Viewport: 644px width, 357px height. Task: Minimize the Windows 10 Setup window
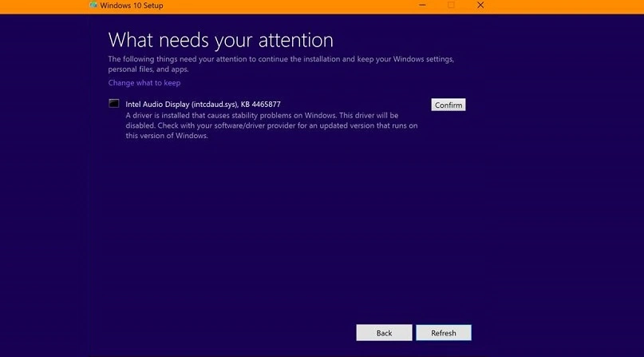tap(422, 6)
